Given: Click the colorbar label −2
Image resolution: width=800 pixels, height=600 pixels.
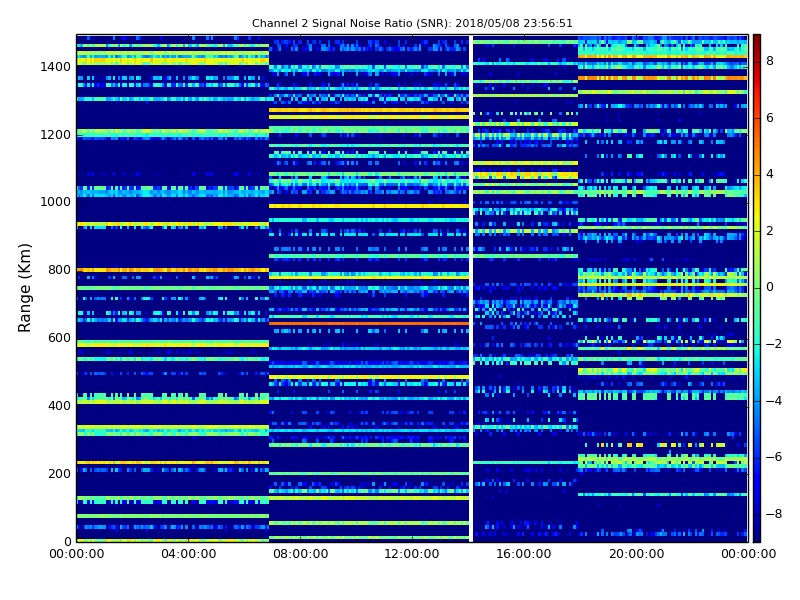Looking at the screenshot, I should (774, 344).
